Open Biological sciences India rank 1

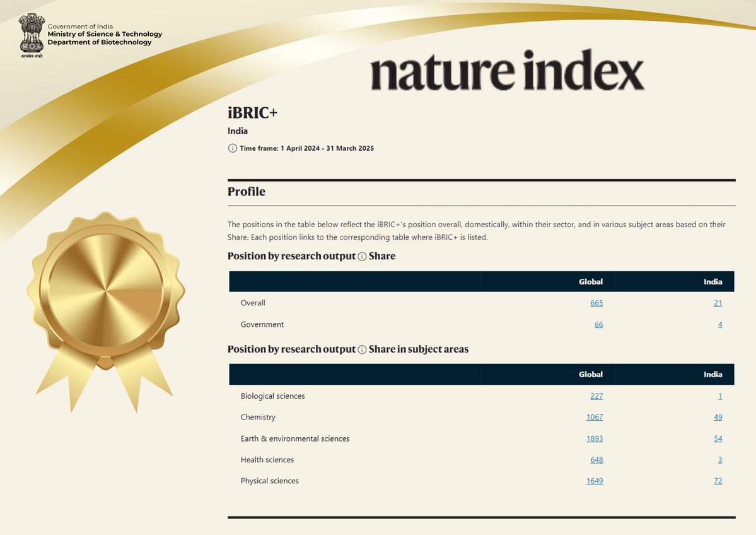click(720, 396)
